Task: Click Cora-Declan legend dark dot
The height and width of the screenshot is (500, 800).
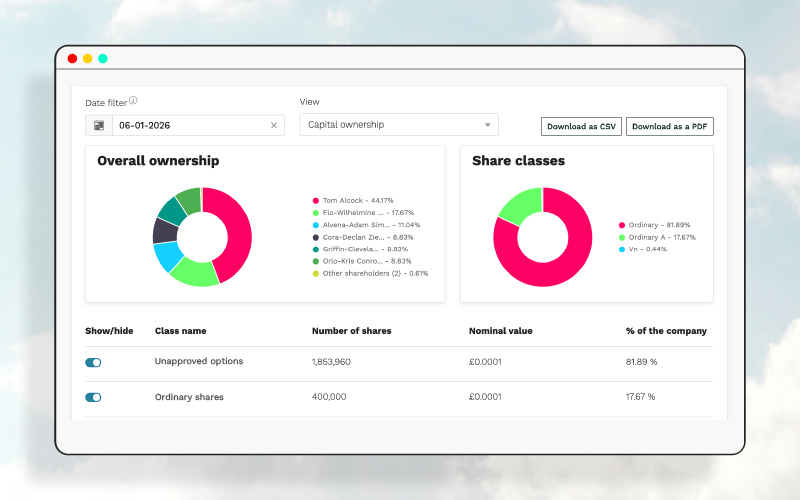Action: (x=316, y=237)
